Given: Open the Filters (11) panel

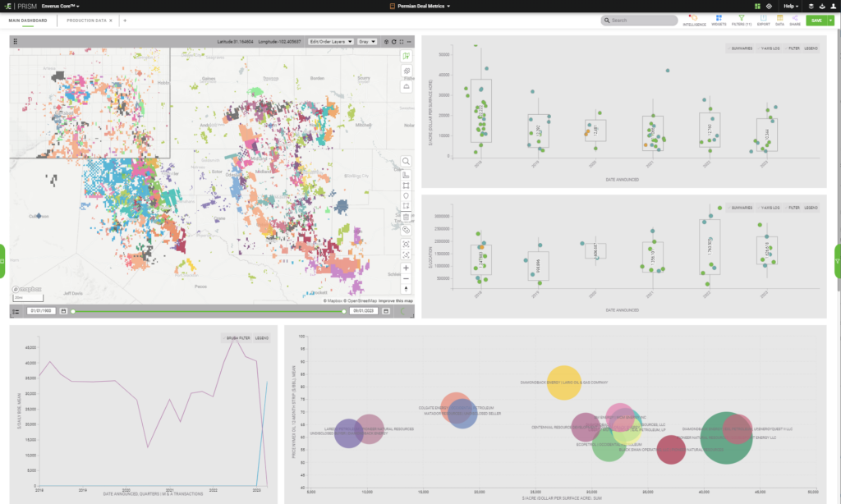Looking at the screenshot, I should coord(742,19).
